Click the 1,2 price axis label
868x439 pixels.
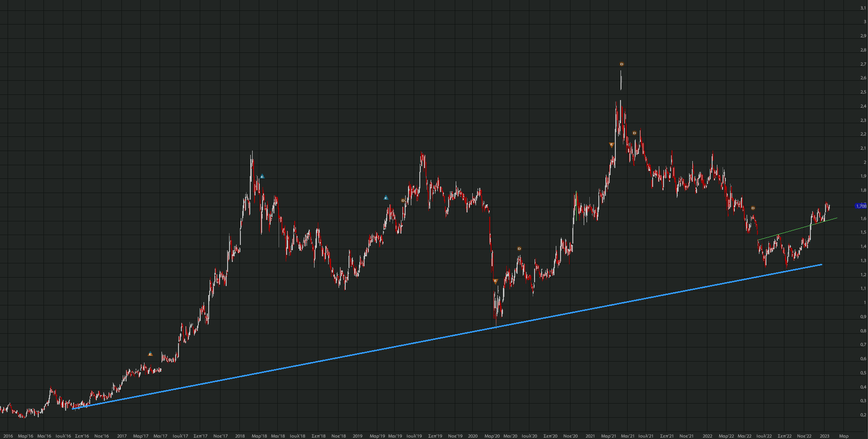[x=863, y=275]
